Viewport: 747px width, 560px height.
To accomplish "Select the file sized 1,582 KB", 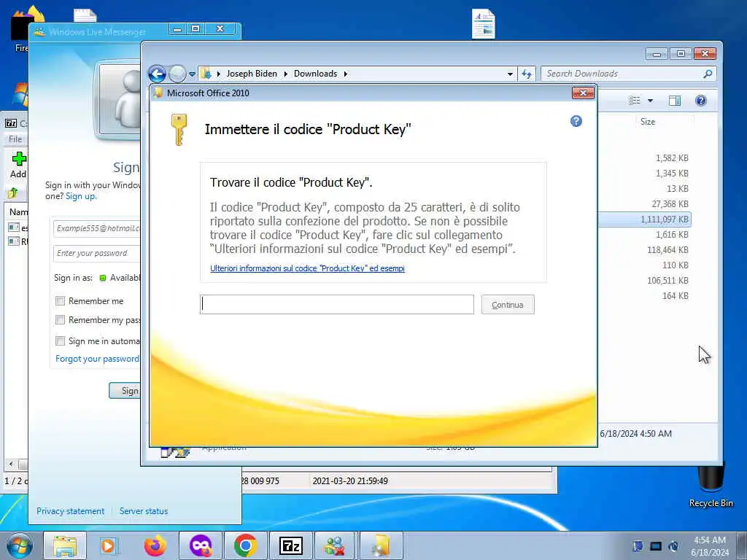I will tap(672, 158).
